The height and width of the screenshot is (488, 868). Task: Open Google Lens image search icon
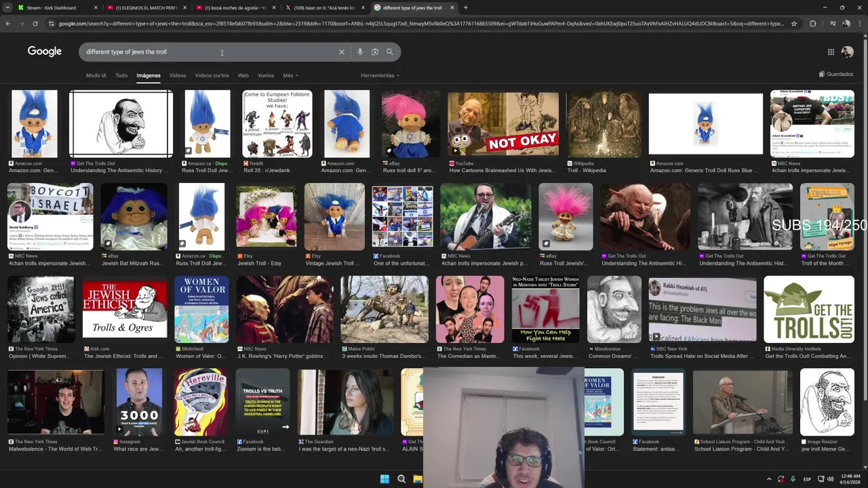click(x=375, y=52)
